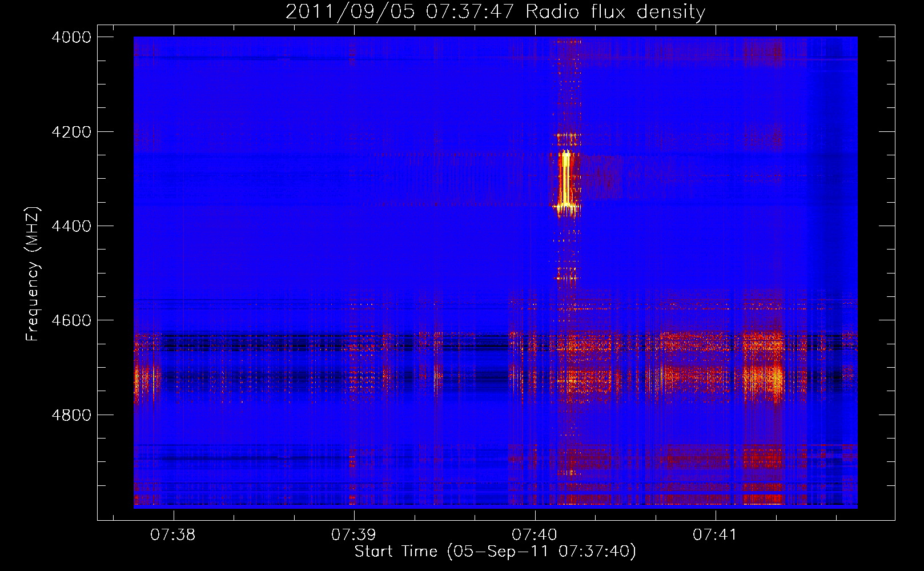Click the "Frequency (MHZ)" axis title
The height and width of the screenshot is (571, 924).
[x=33, y=274]
